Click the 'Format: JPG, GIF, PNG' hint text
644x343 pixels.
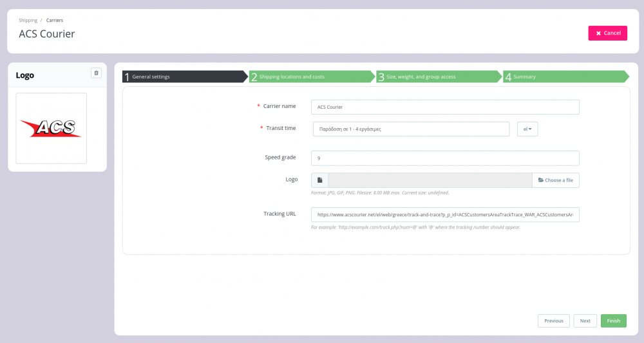[x=380, y=193]
